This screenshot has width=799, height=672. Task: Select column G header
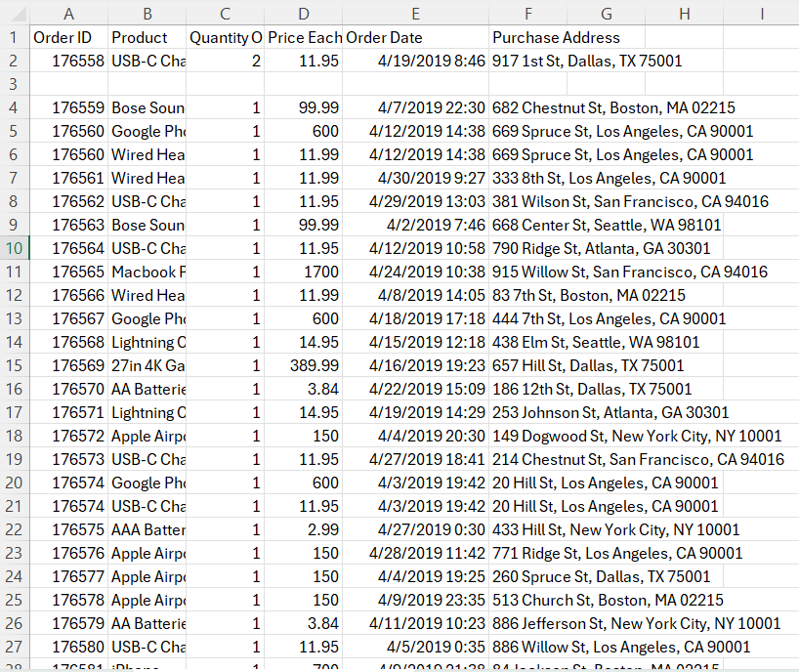[x=607, y=14]
